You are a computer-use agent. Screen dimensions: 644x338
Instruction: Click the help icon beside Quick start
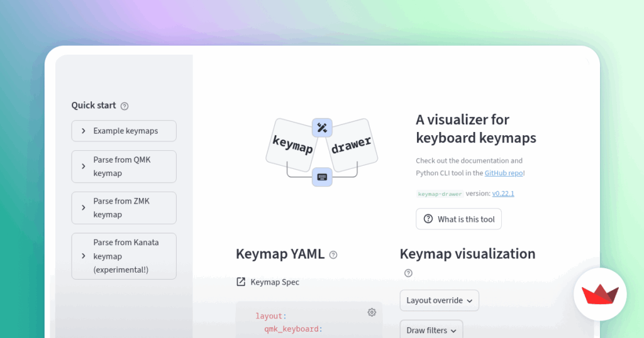point(125,106)
